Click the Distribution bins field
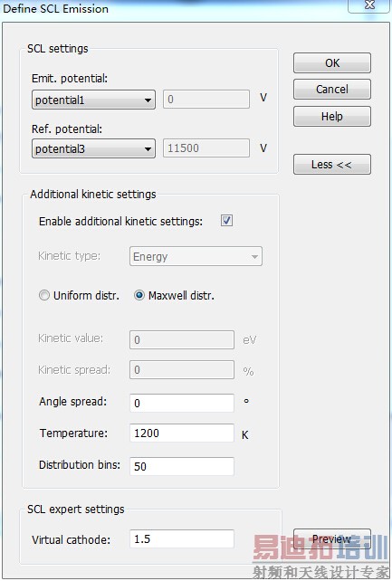The width and height of the screenshot is (392, 581). (182, 466)
